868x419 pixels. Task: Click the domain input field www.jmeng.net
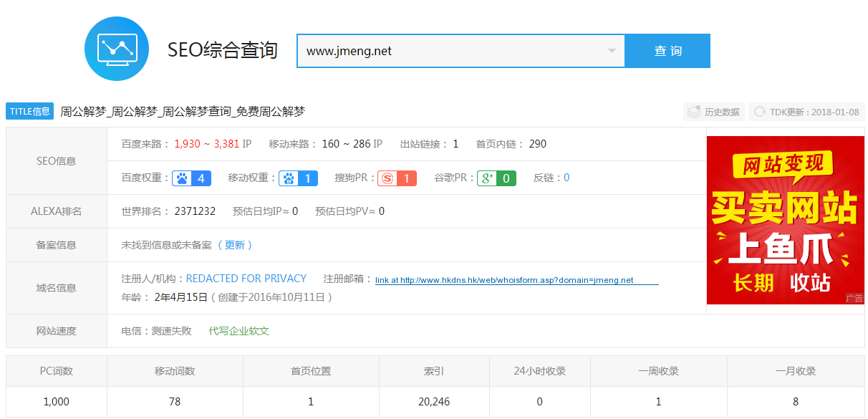click(x=451, y=51)
